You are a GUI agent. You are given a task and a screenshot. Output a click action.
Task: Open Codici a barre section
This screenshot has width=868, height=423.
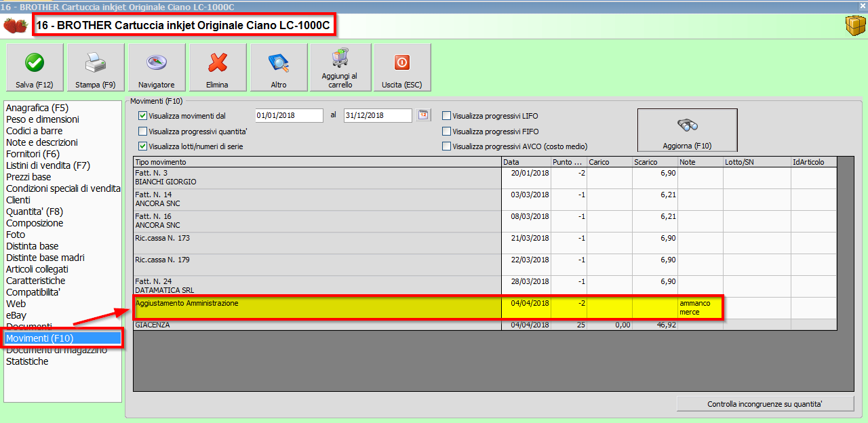coord(34,131)
